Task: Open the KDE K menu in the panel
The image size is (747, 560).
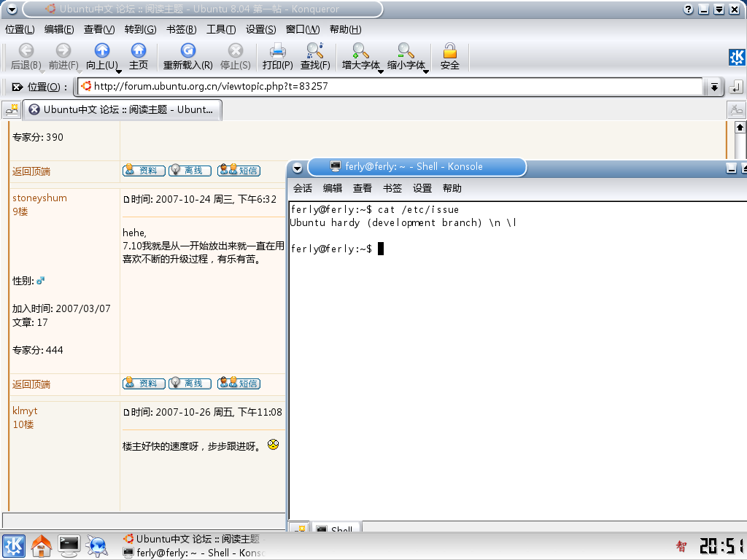Action: click(x=14, y=545)
